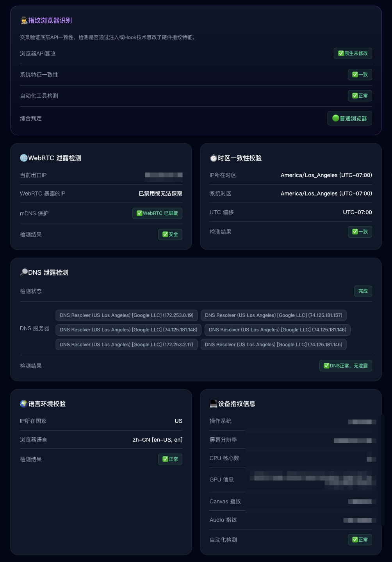Select DNS resolver chip 74.125.181.148
Screen dimensions: 392x562
click(x=128, y=330)
